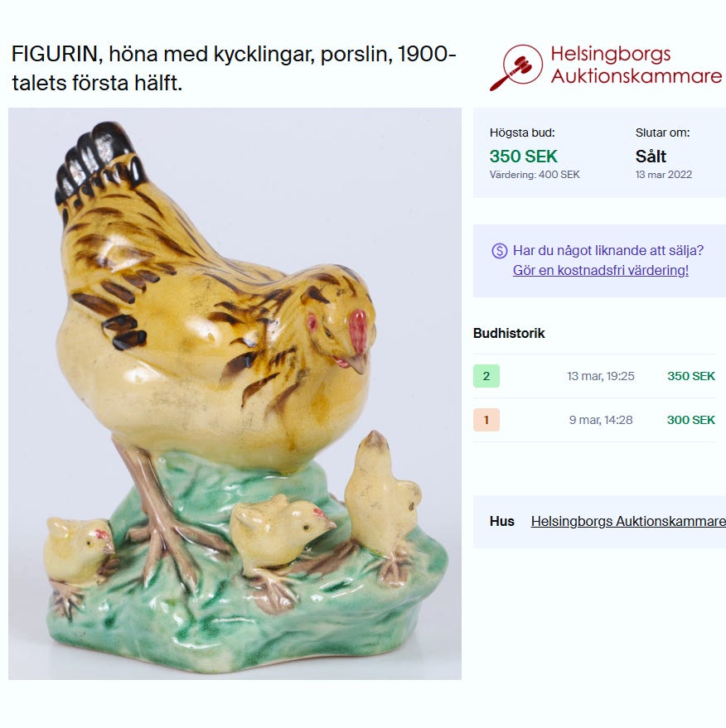Click the '13 mar, 19:25' bid timestamp
Image resolution: width=726 pixels, height=728 pixels.
[x=601, y=376]
